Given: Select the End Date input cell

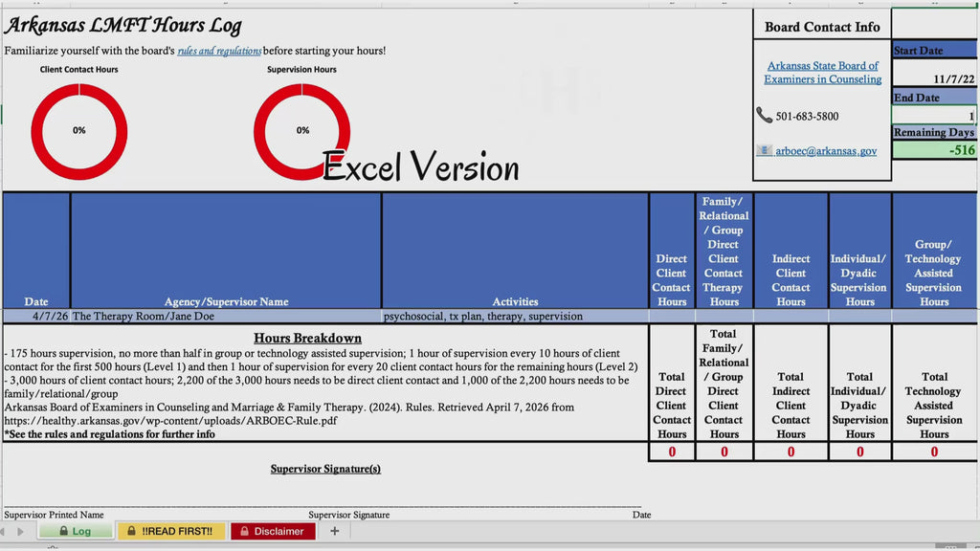Looking at the screenshot, I should coord(934,115).
